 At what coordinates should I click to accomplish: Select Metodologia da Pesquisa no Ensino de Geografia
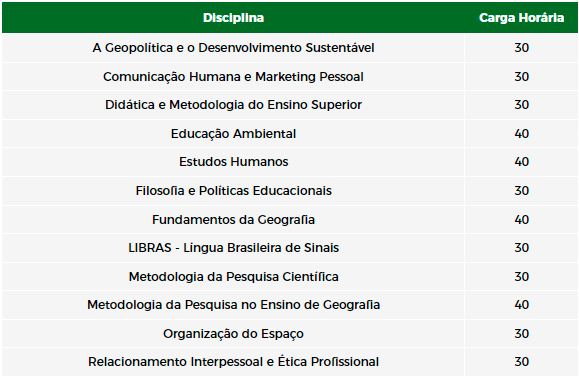click(233, 305)
